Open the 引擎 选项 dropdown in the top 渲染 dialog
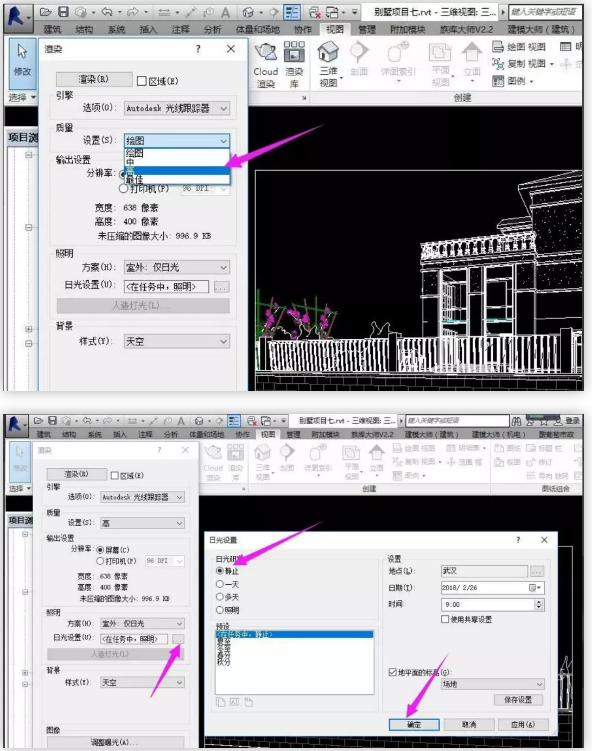The image size is (592, 751). [x=177, y=109]
